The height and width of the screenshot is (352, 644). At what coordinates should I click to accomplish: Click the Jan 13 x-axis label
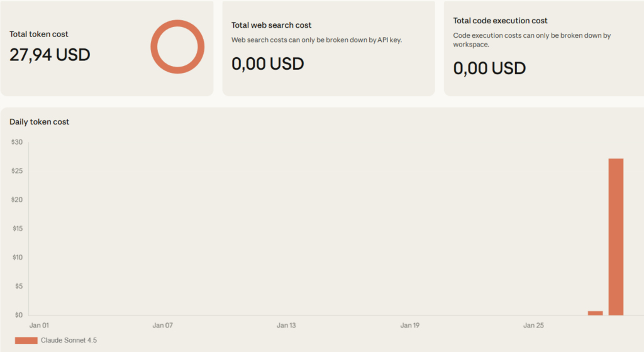tap(286, 326)
